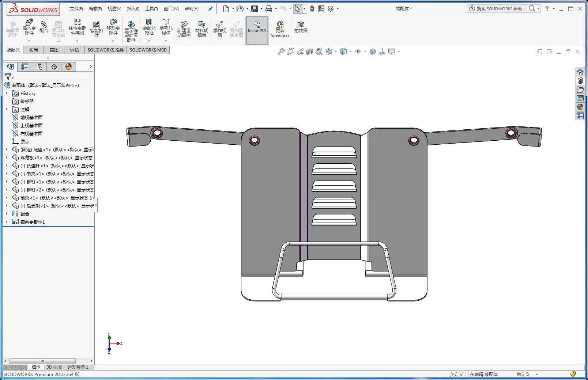Open the Custom Properties task pane icon
This screenshot has width=588, height=380.
[x=580, y=116]
